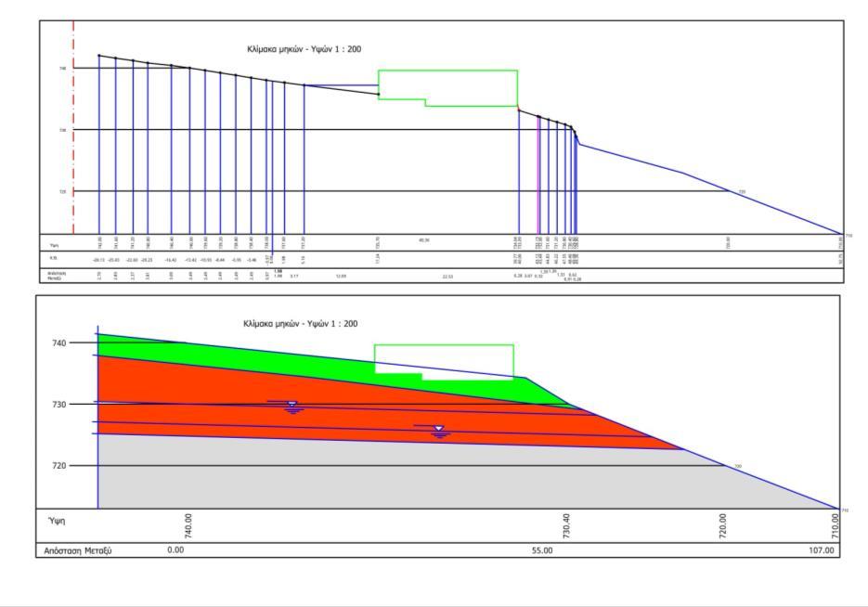Click the rotated height value 720.00
This screenshot has width=868, height=607.
tap(722, 525)
